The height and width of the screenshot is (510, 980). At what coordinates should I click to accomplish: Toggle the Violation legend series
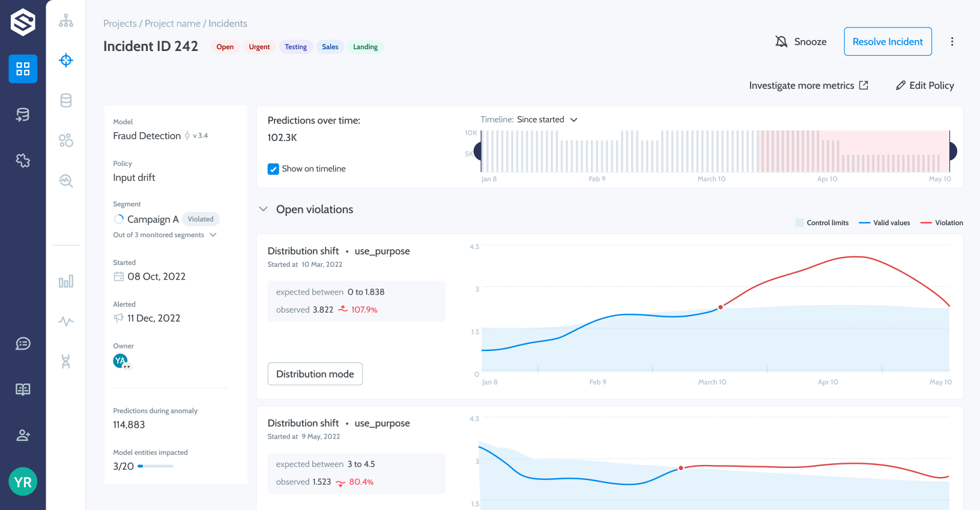[942, 223]
